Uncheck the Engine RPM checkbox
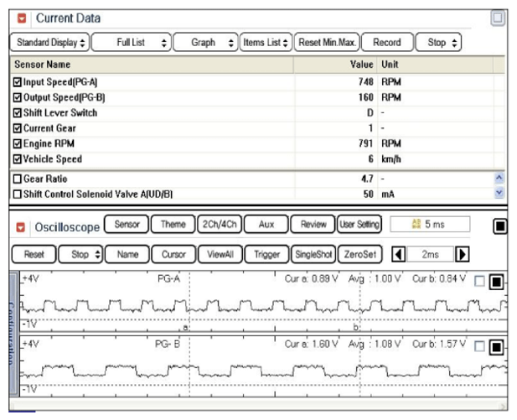Screen dimensions: 517x420 (18, 143)
